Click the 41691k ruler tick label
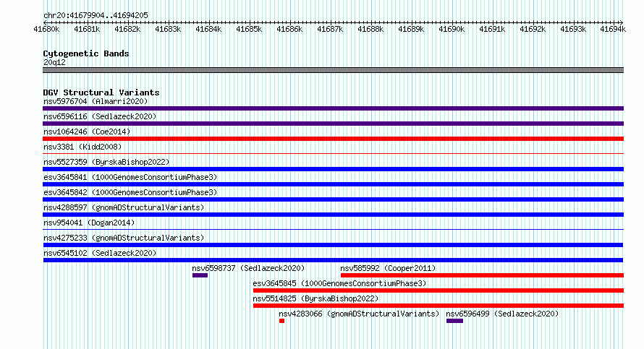Image resolution: width=644 pixels, height=349 pixels. [x=492, y=29]
